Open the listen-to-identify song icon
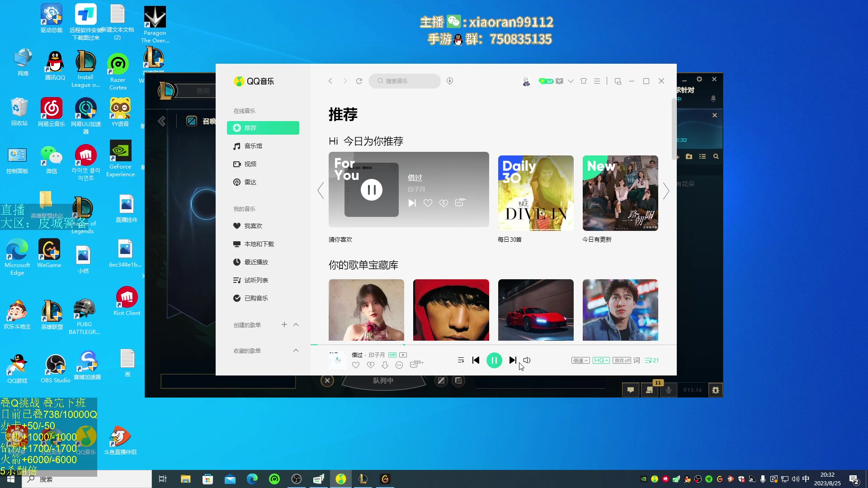The image size is (868, 488). tap(450, 81)
